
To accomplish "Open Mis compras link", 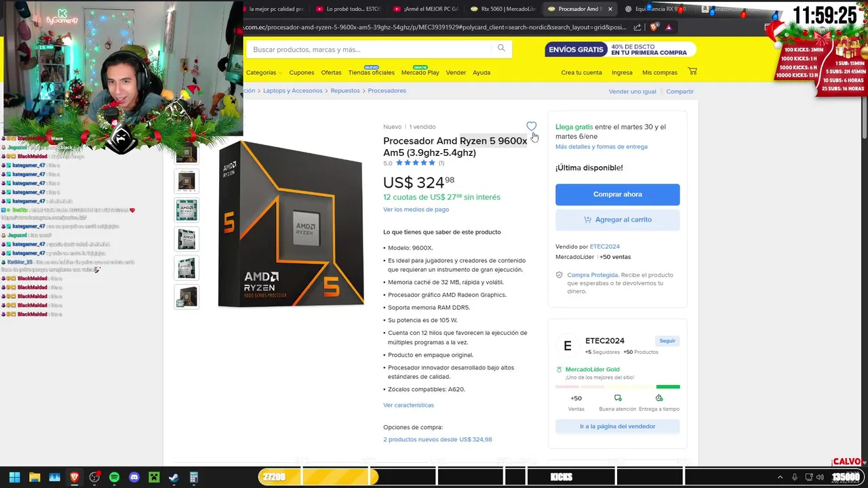I will [x=660, y=73].
